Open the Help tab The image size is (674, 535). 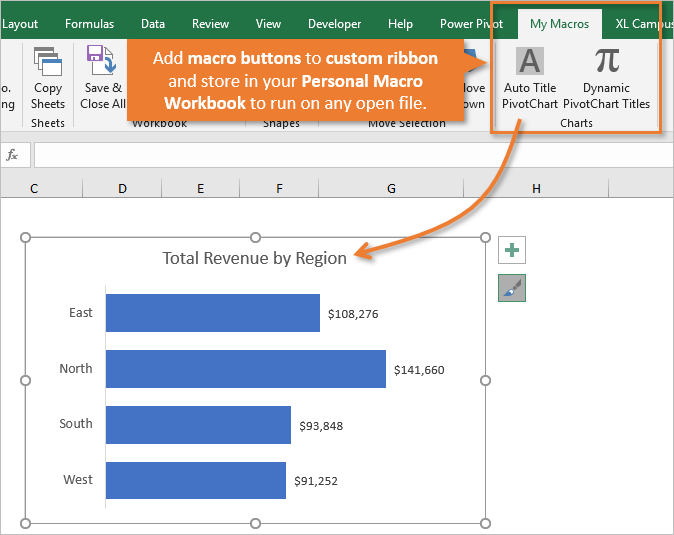point(400,24)
